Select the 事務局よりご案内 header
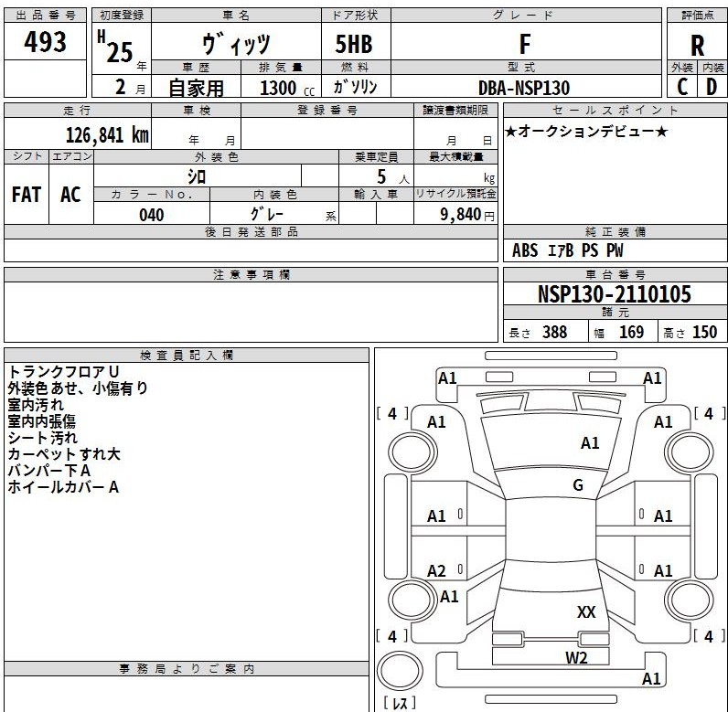The image size is (728, 712). (x=187, y=669)
